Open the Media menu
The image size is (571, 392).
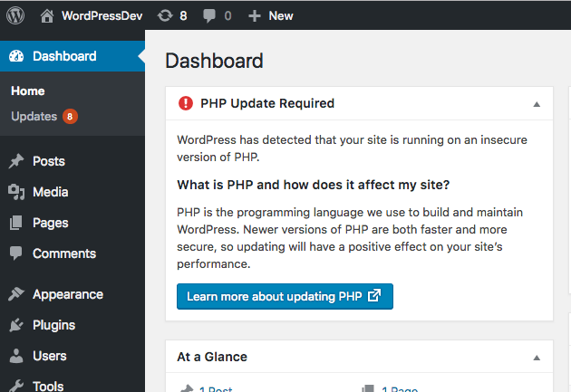[50, 192]
